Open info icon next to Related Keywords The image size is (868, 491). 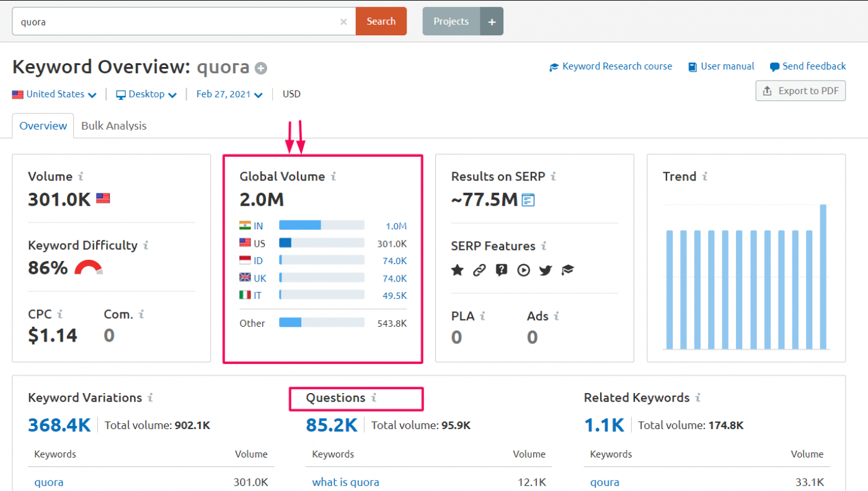697,398
